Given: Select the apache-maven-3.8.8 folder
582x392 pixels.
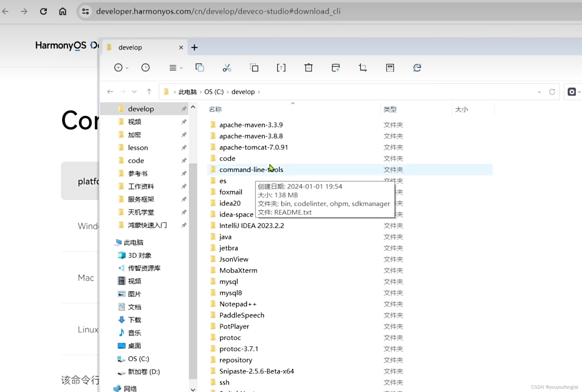Looking at the screenshot, I should 251,136.
